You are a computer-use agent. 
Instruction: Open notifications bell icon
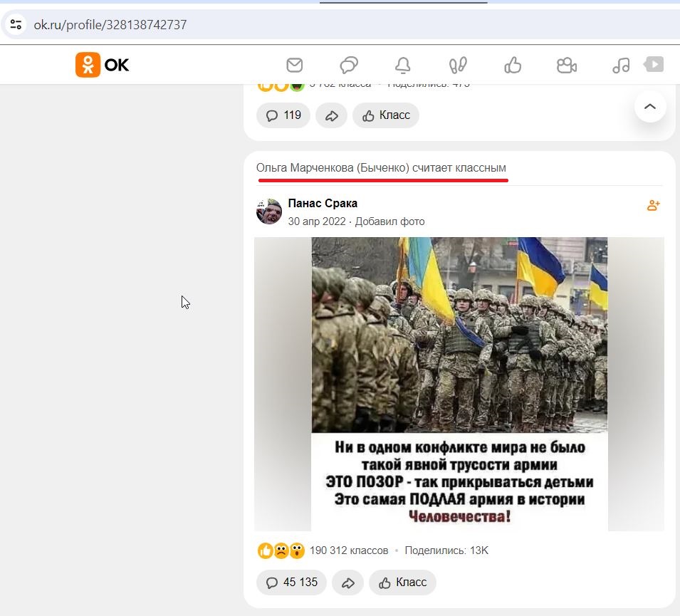click(403, 65)
